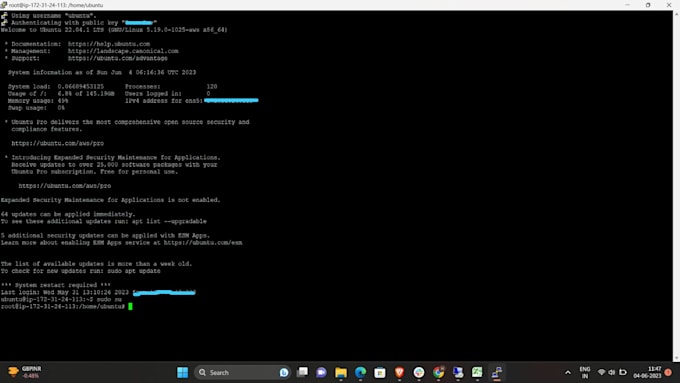
Task: Click the PuTTY title text root@ip-172-31-24-113
Action: pyautogui.click(x=56, y=5)
